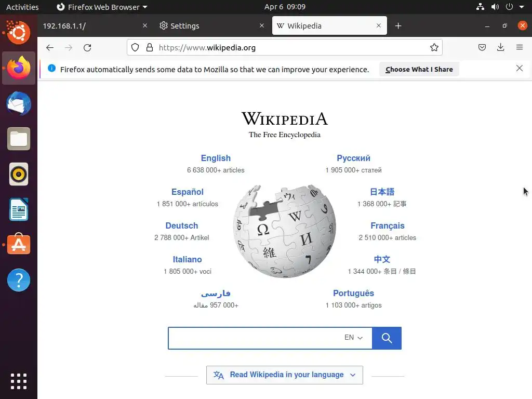Image resolution: width=532 pixels, height=399 pixels.
Task: Open Files manager from the dock
Action: coord(19,139)
